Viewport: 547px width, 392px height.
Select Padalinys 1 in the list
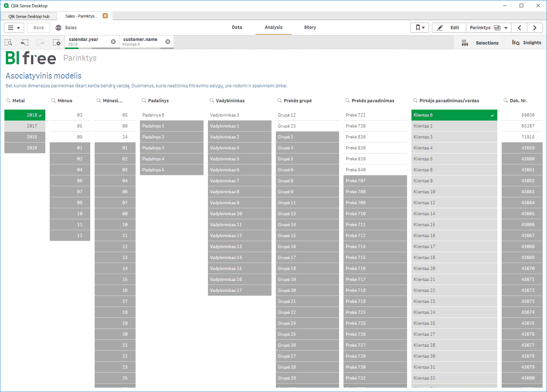click(x=172, y=126)
